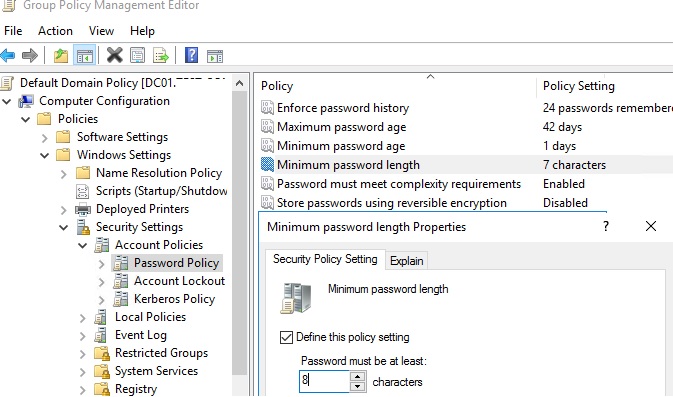Viewport: 673px width, 397px height.
Task: Expand the Software Settings folder
Action: pos(45,138)
